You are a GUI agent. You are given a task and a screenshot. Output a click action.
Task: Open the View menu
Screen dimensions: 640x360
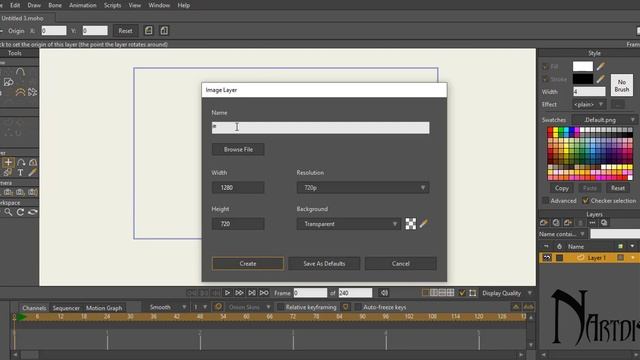pyautogui.click(x=135, y=5)
